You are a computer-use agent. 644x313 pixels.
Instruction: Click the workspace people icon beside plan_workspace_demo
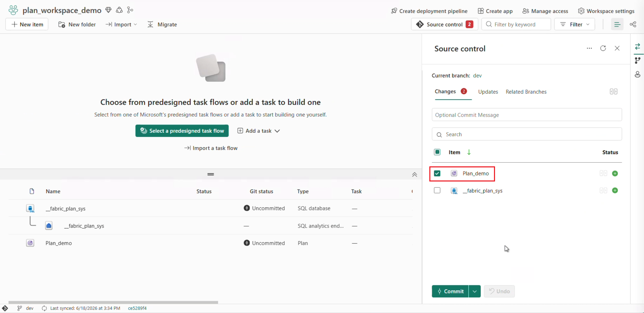[x=13, y=10]
